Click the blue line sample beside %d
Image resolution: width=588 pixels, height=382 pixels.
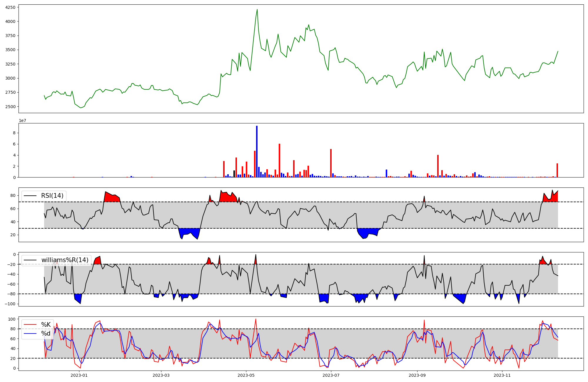[x=30, y=334]
